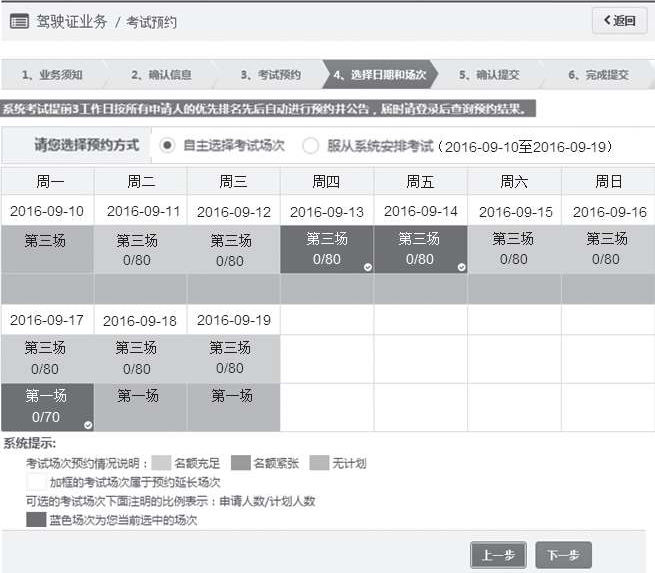Click checkmark icon on 2016-09-13 session
Screen dimensions: 655x573
pos(369,267)
